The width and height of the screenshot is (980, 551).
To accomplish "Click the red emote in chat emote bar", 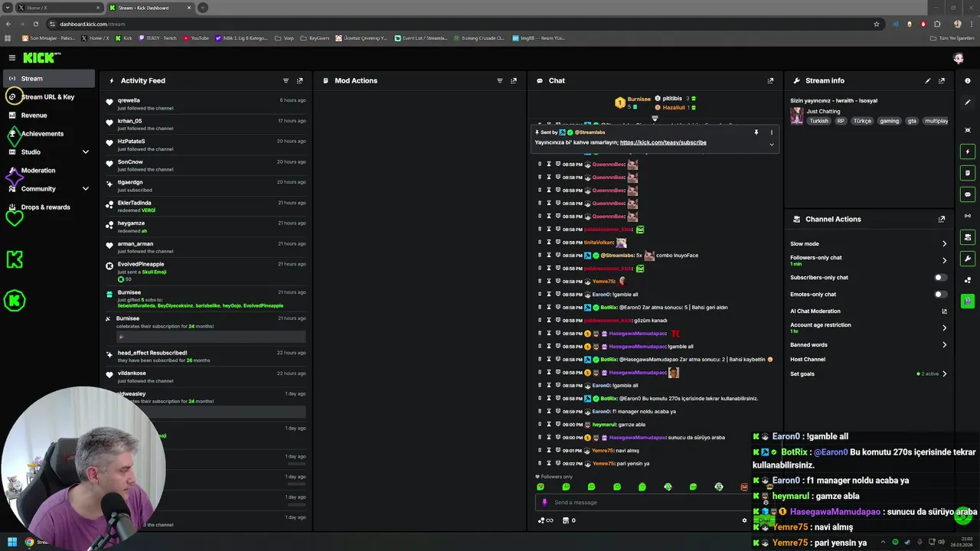I will click(x=744, y=487).
